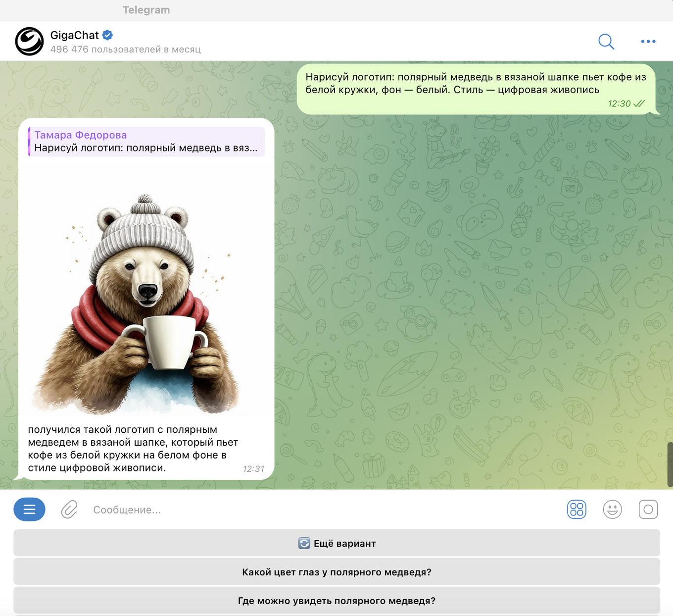The image size is (673, 616).
Task: Select "Где можно увидеть полярного медведя?" suggestion
Action: tap(336, 601)
